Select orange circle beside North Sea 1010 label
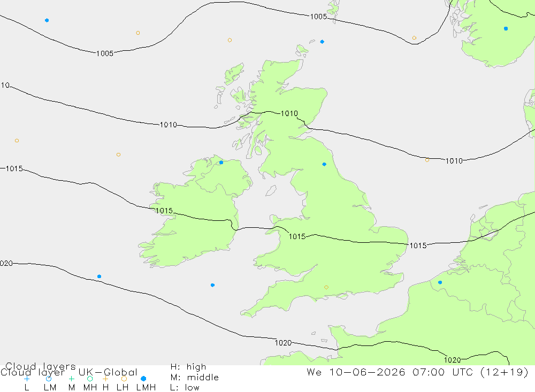 pyautogui.click(x=427, y=160)
